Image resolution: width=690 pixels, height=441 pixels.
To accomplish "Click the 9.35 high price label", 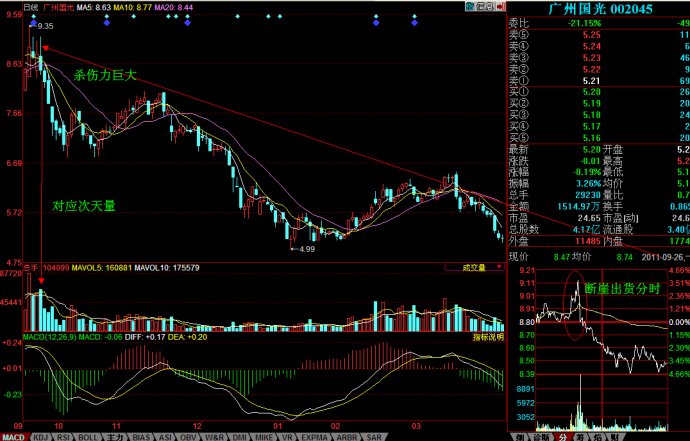I will pyautogui.click(x=46, y=27).
